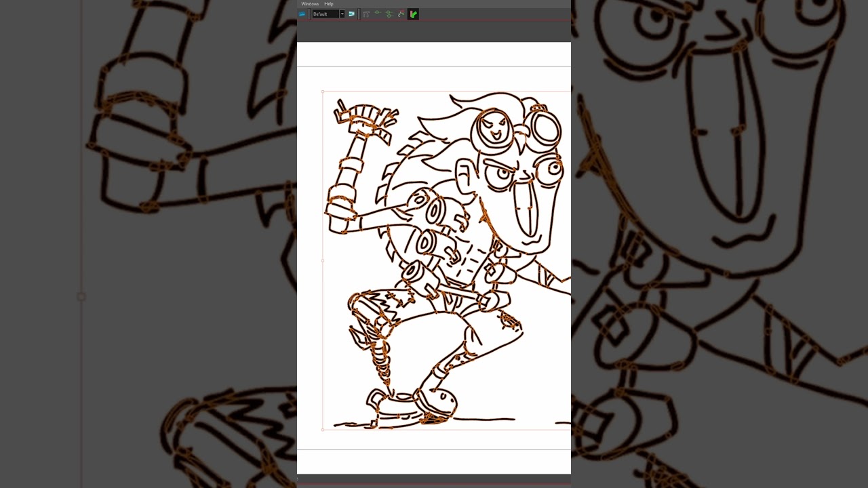Expand the Default workspace dropdown arrow
Image resolution: width=868 pixels, height=488 pixels.
click(x=342, y=14)
